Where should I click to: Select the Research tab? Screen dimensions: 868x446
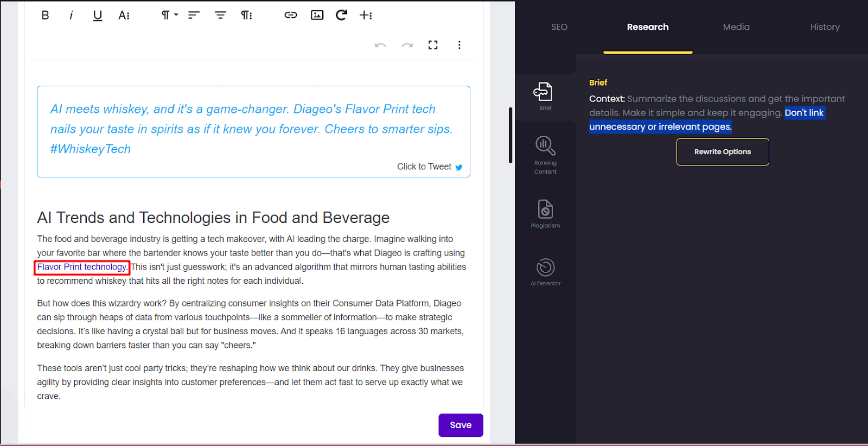[x=648, y=27]
